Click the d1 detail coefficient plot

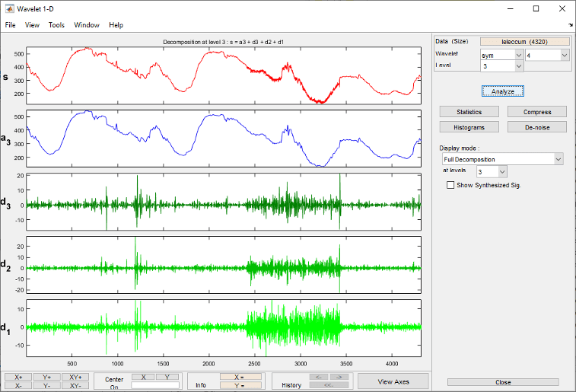(x=223, y=327)
